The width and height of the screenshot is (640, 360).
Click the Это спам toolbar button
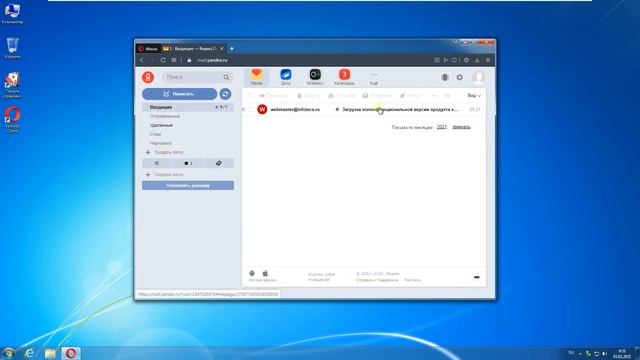coord(342,96)
